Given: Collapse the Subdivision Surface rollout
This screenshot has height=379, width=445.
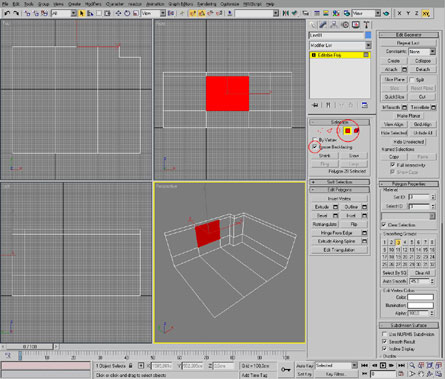Looking at the screenshot, I should [409, 325].
